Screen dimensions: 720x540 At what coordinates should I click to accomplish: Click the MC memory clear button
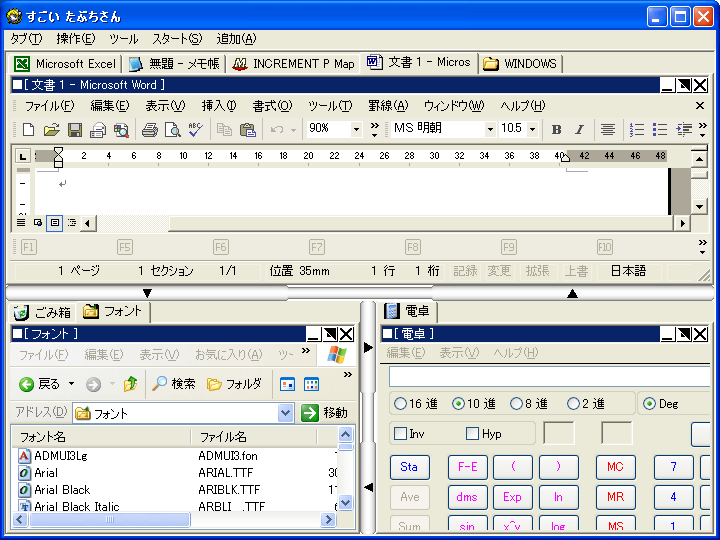pos(615,467)
